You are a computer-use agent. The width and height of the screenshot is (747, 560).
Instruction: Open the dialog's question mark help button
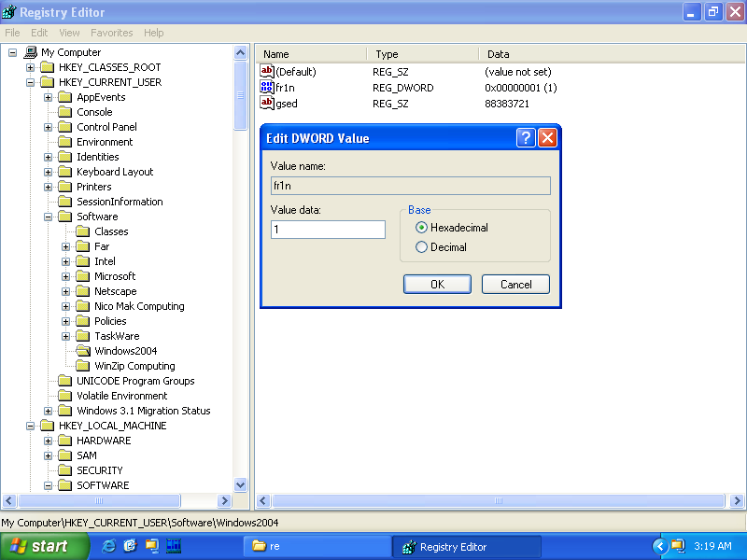[x=526, y=138]
